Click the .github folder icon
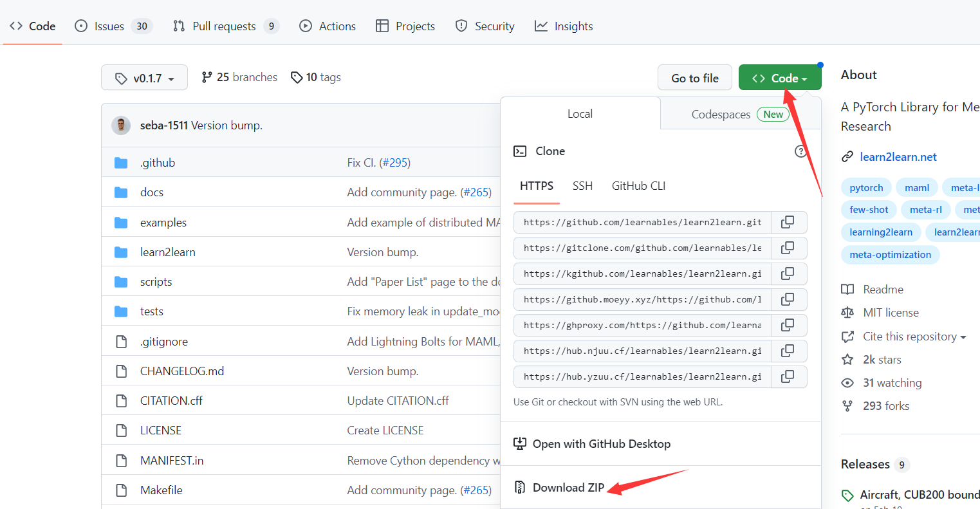This screenshot has width=980, height=509. 121,163
